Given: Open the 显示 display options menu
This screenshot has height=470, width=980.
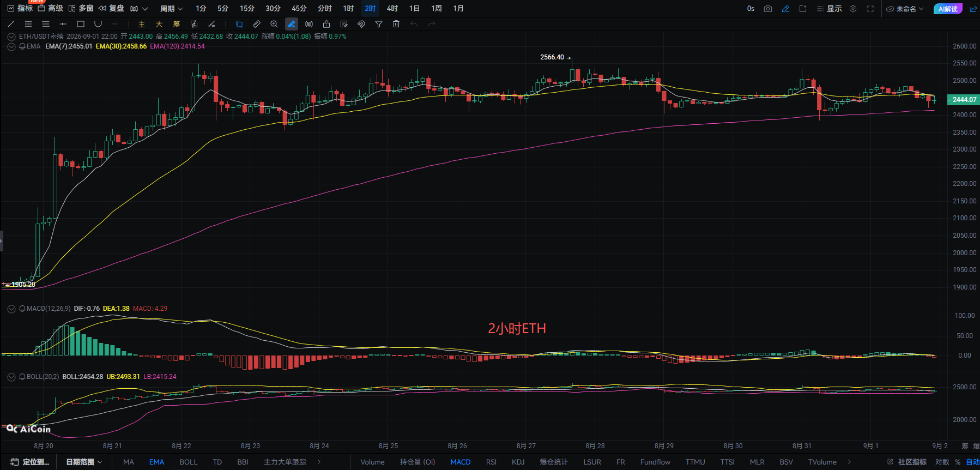Looking at the screenshot, I should (x=829, y=9).
